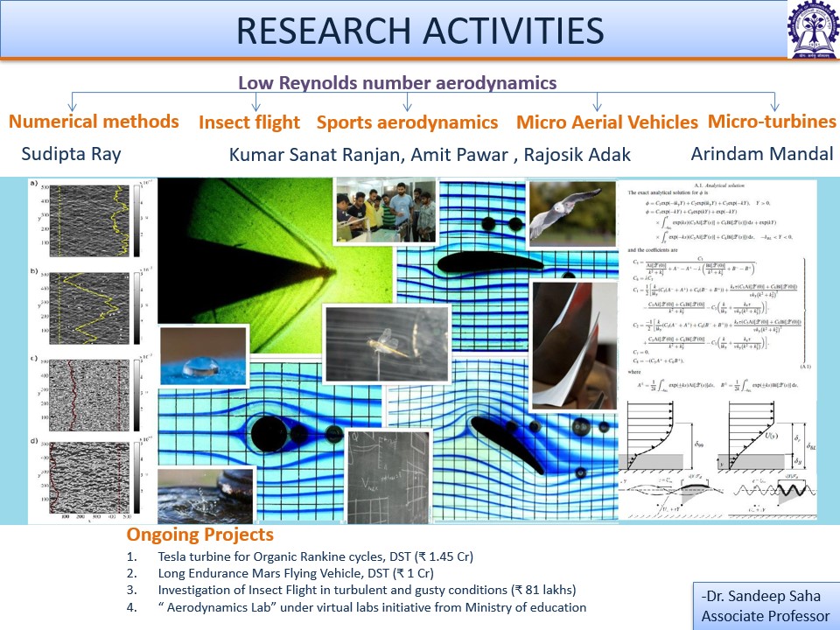Click the turbine blade photo
Screen dimensions: 840x630
[x=574, y=346]
